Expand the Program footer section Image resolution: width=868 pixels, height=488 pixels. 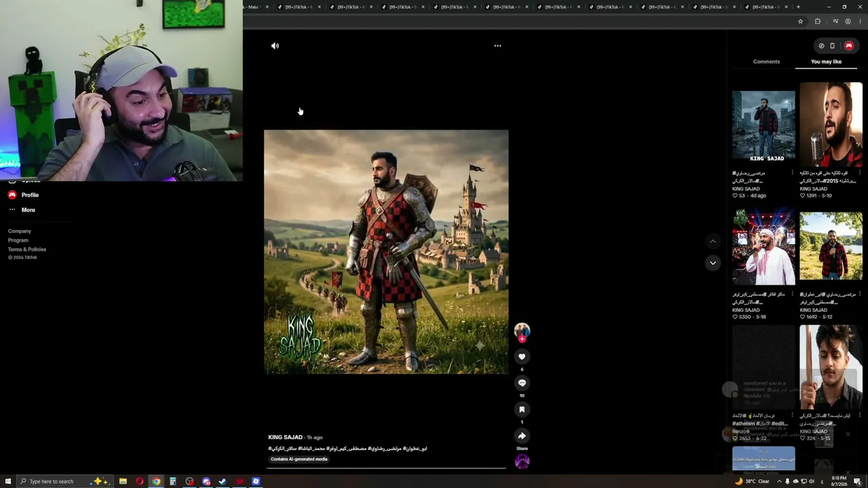tap(18, 240)
